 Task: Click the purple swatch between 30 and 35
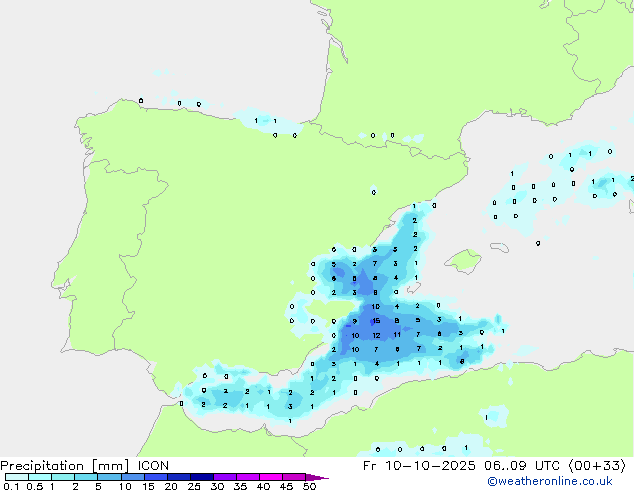tap(225, 477)
